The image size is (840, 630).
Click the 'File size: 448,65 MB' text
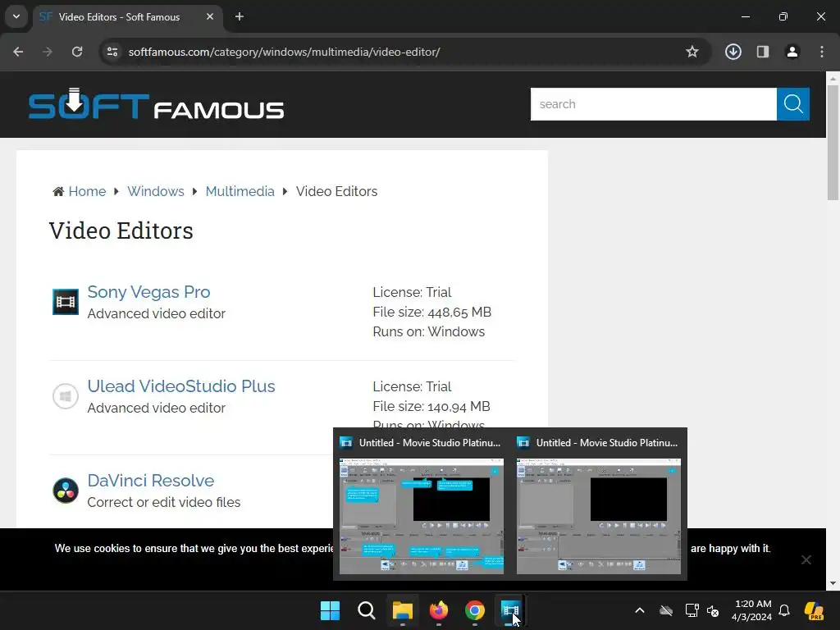pos(431,312)
